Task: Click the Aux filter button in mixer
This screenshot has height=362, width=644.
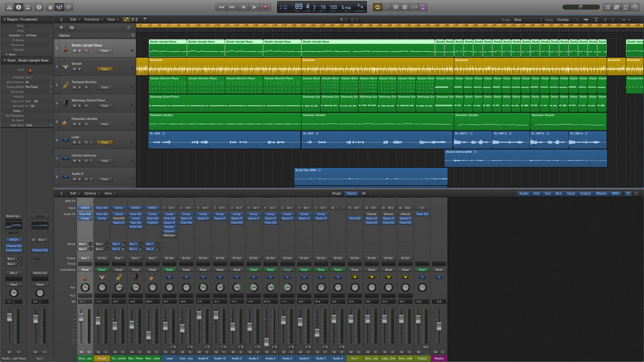Action: (547, 193)
